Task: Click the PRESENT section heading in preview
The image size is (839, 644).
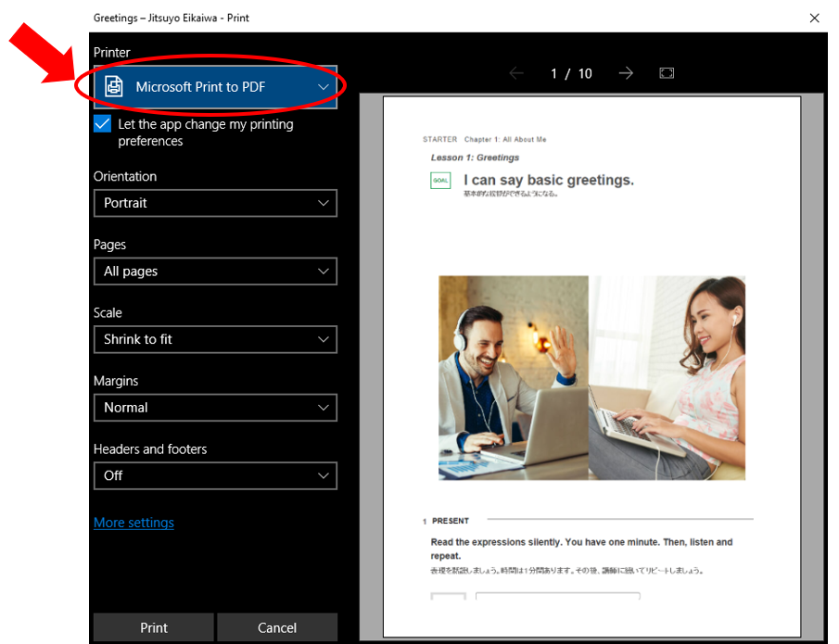Action: click(x=450, y=521)
